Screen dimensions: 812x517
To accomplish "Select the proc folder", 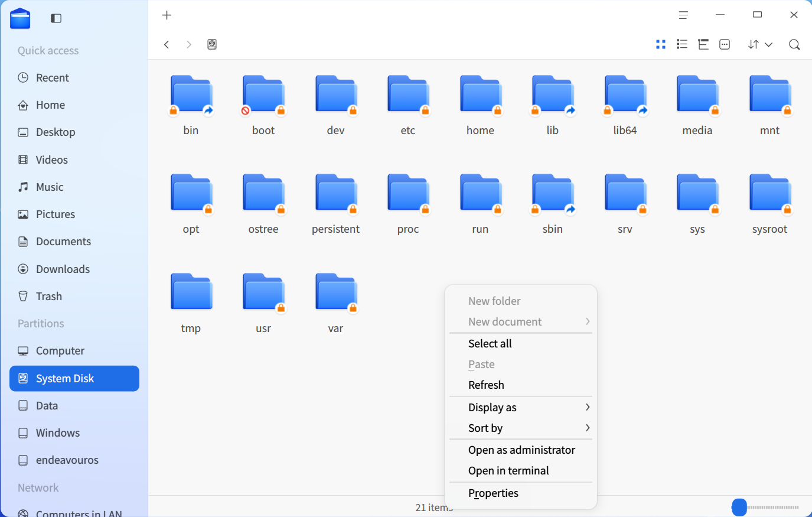I will point(408,204).
